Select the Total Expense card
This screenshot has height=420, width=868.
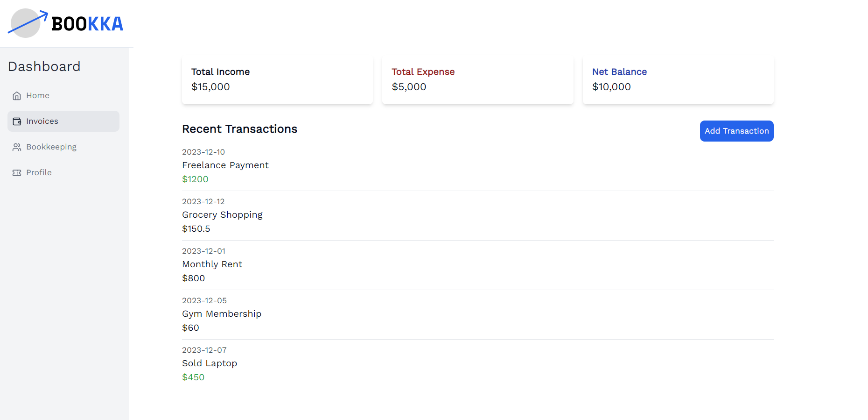pos(477,79)
